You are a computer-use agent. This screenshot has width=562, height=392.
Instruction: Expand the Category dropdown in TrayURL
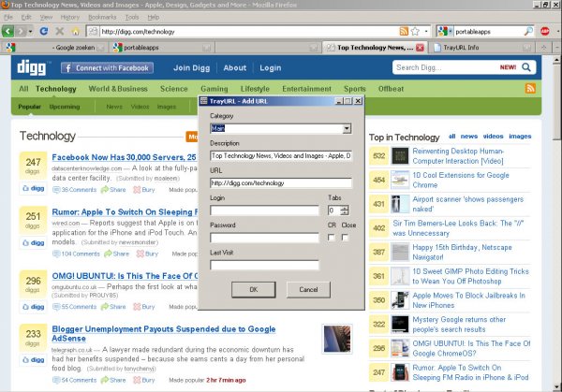click(x=347, y=128)
